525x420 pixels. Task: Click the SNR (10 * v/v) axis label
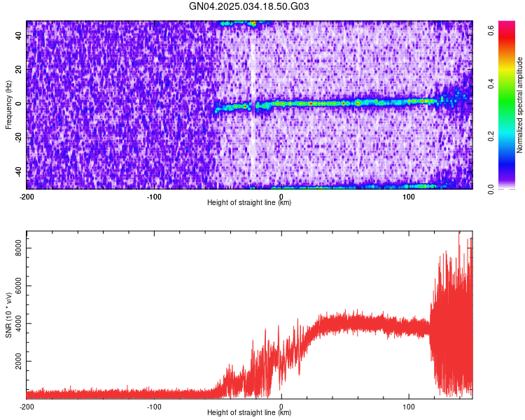[x=8, y=315]
